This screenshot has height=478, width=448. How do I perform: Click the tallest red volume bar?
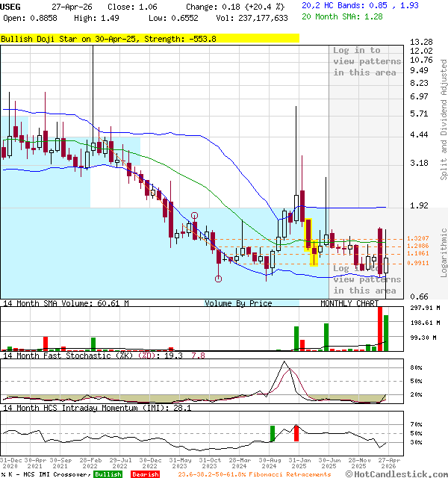pyautogui.click(x=379, y=328)
